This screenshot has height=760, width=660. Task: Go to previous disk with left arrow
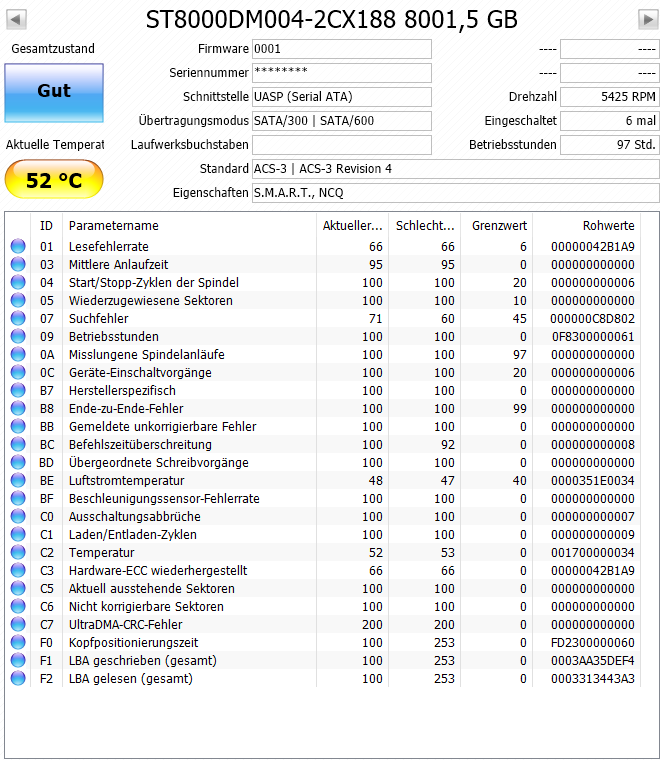16,20
